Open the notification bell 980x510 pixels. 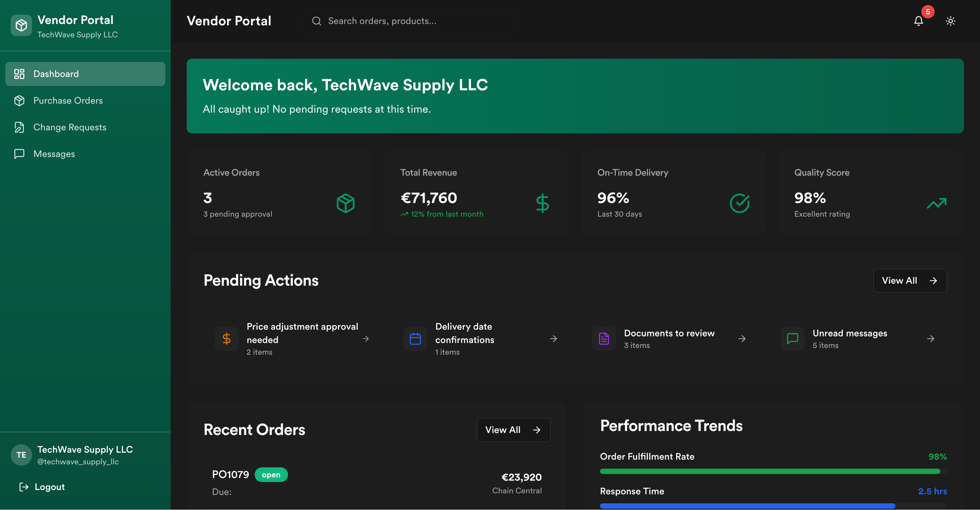(x=918, y=21)
